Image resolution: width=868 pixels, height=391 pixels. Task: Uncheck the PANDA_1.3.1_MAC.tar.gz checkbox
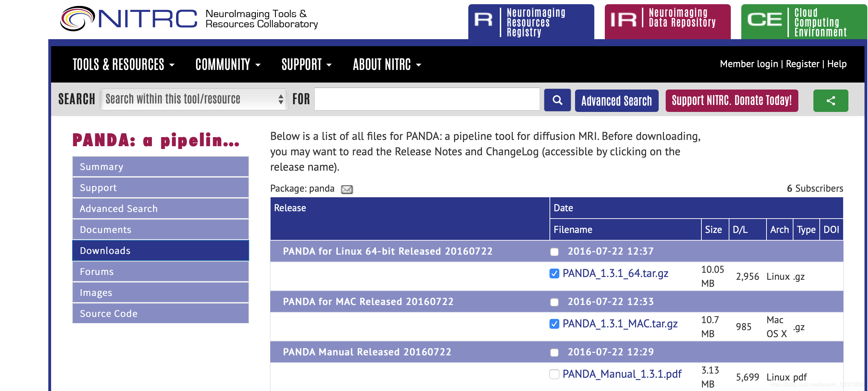click(x=554, y=324)
